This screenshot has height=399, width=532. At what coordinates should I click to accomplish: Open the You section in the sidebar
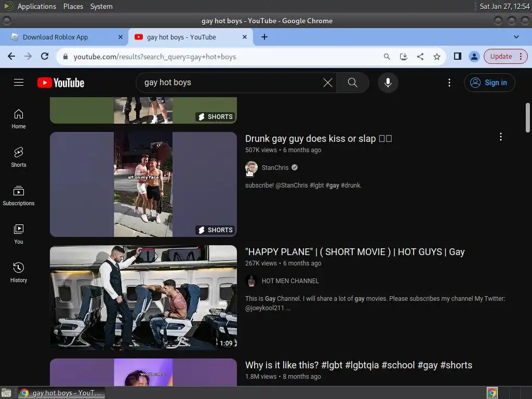coord(19,234)
